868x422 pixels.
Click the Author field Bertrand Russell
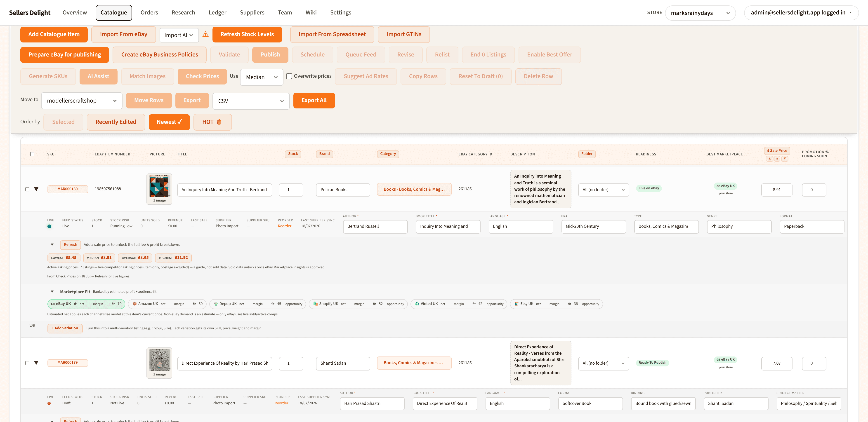[x=375, y=226]
